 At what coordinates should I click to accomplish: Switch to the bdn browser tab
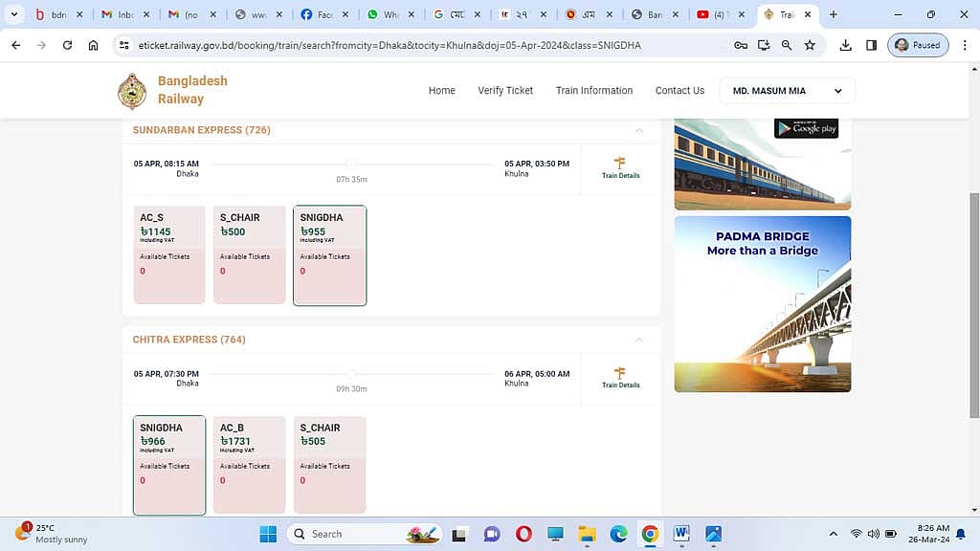pos(58,14)
